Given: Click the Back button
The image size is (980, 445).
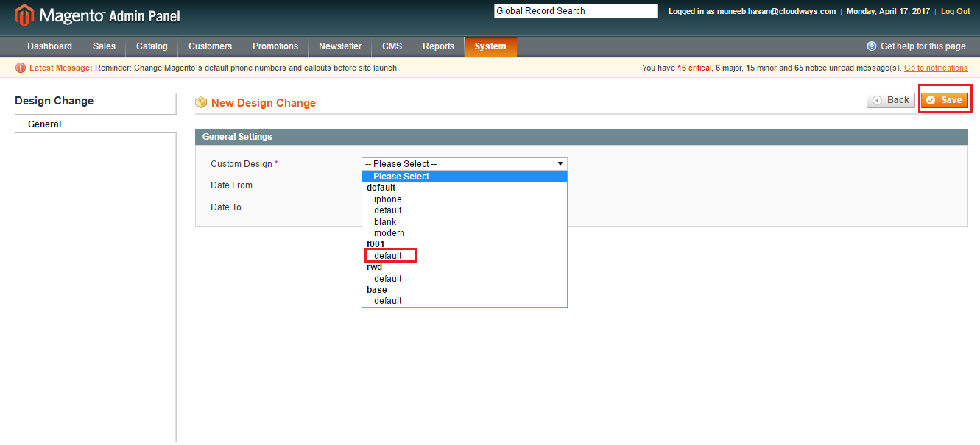Looking at the screenshot, I should point(891,100).
